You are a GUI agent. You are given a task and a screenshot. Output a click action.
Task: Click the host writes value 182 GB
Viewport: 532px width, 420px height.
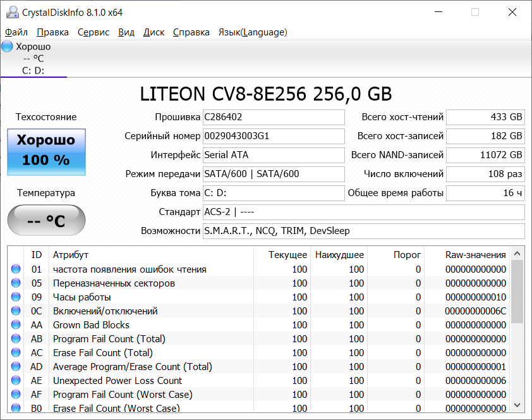coord(485,136)
